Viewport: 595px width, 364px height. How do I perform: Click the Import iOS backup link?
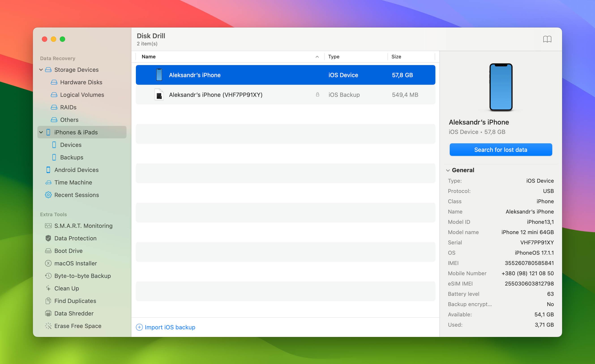(x=170, y=327)
